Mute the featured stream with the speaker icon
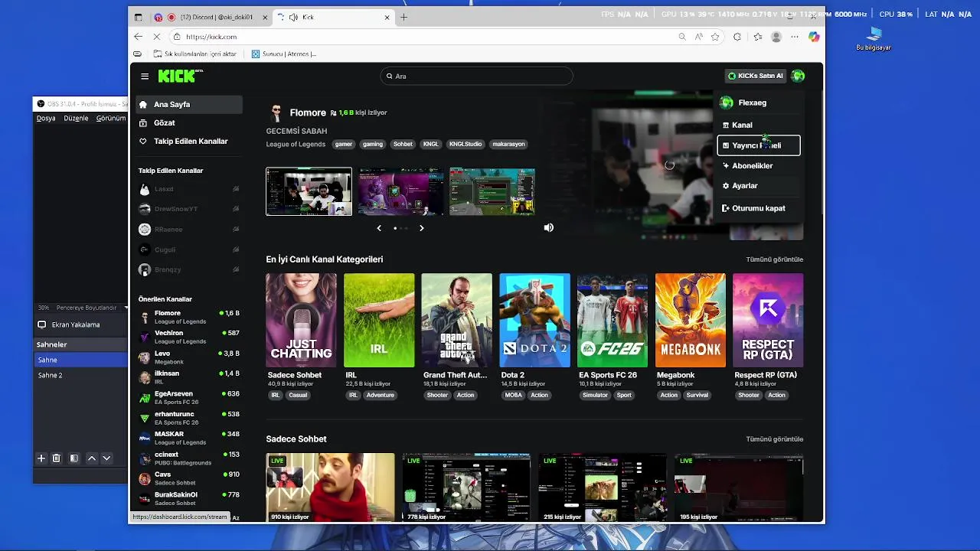Screen dimensions: 980x551 pos(548,227)
